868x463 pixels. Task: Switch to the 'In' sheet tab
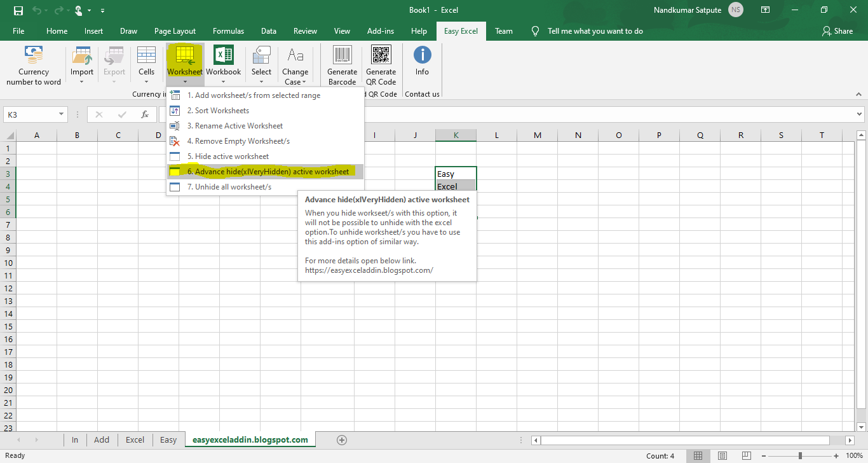click(x=75, y=440)
